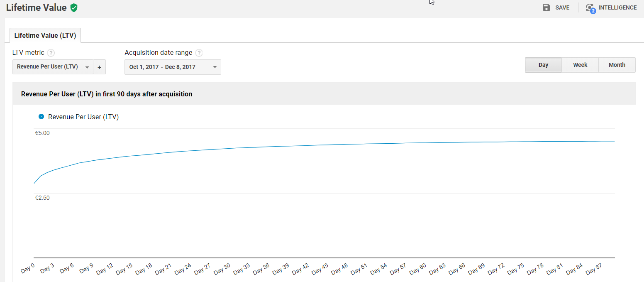Screen dimensions: 644x282
Task: Switch chart granularity to Day
Action: pyautogui.click(x=543, y=65)
